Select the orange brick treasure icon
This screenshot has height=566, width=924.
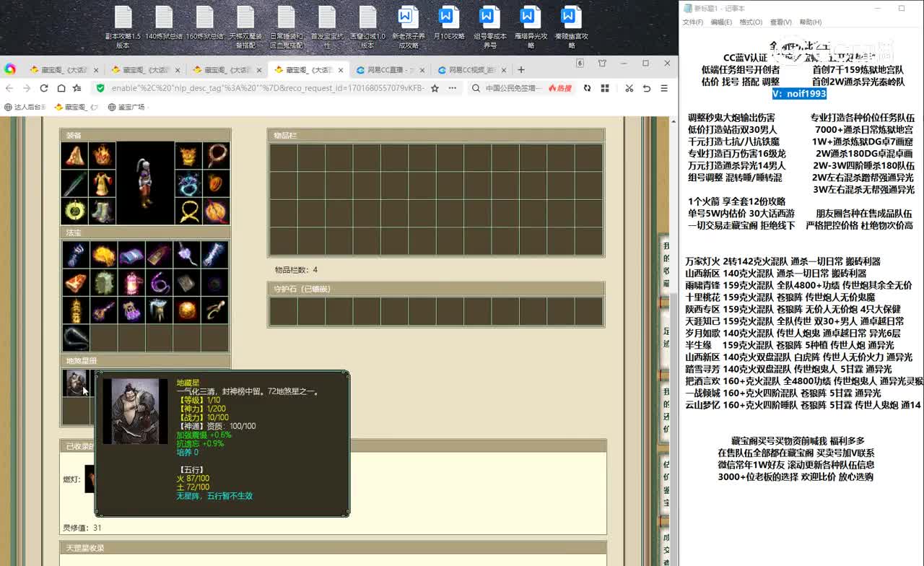click(x=75, y=282)
